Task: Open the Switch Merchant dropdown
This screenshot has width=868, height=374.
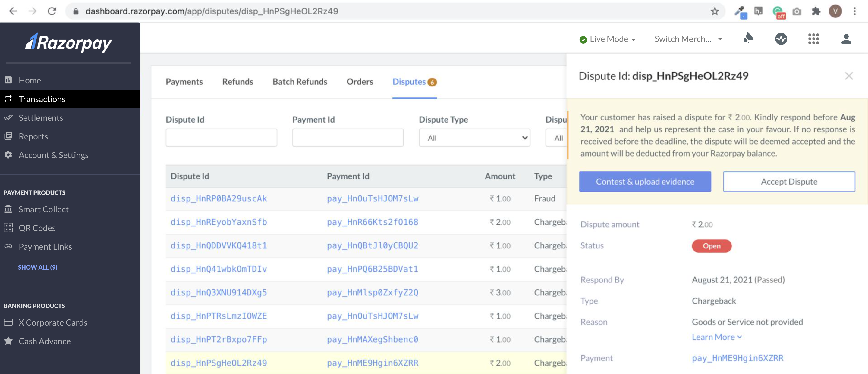Action: (x=688, y=39)
